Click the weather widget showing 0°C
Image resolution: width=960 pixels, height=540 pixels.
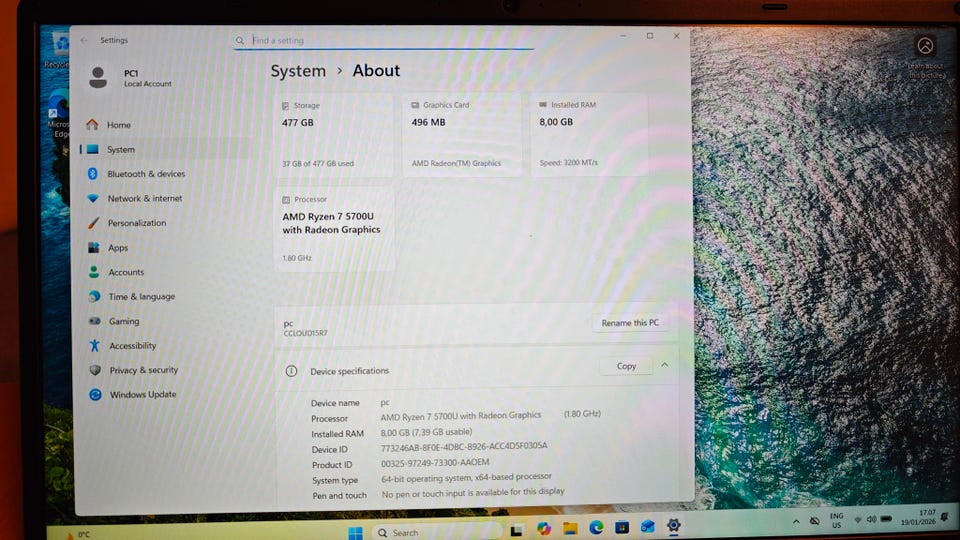click(78, 534)
